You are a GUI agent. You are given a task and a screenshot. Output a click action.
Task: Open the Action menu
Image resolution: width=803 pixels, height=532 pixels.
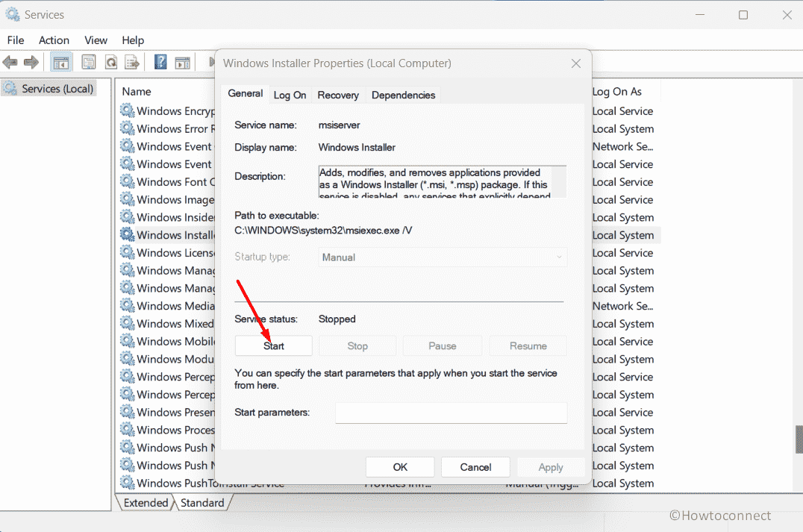click(54, 40)
